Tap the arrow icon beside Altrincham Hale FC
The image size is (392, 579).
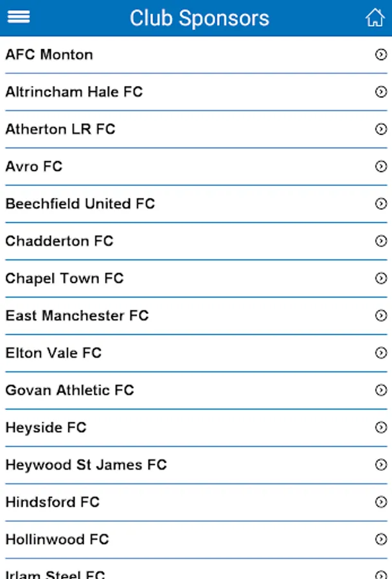point(381,91)
